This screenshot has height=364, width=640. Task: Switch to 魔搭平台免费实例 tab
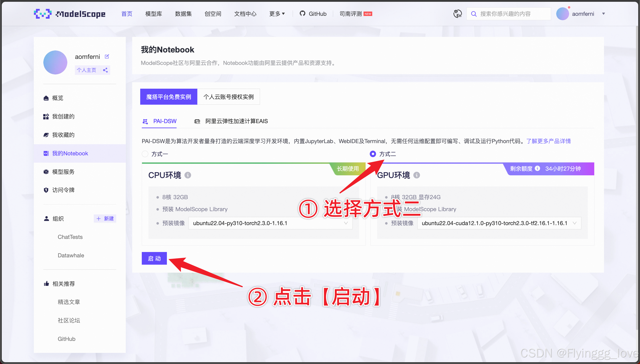pos(169,97)
